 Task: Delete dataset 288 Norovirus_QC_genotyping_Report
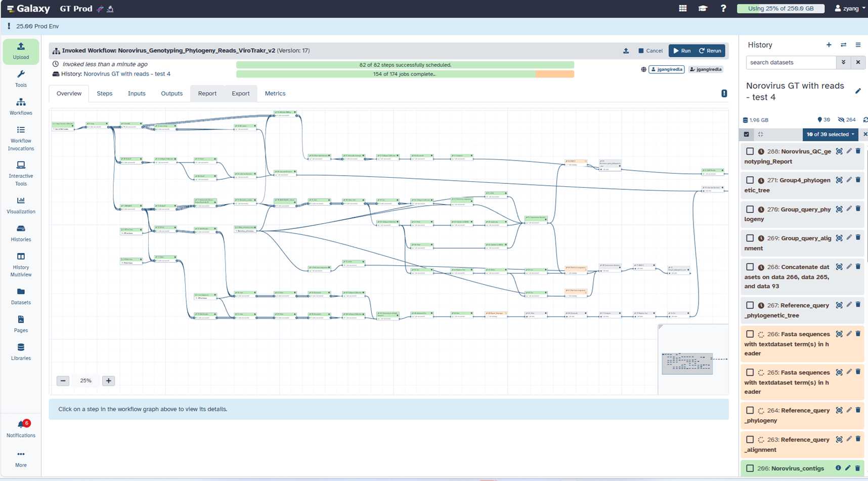858,151
